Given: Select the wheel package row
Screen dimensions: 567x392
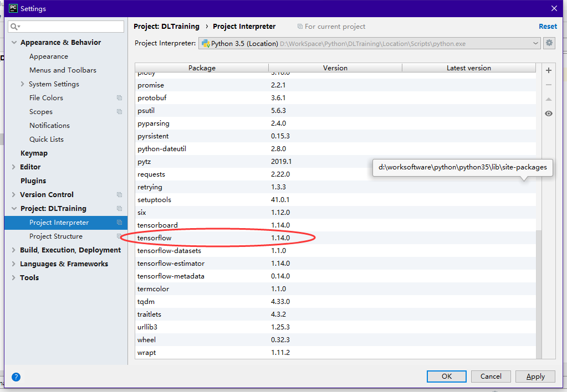Looking at the screenshot, I should point(335,339).
